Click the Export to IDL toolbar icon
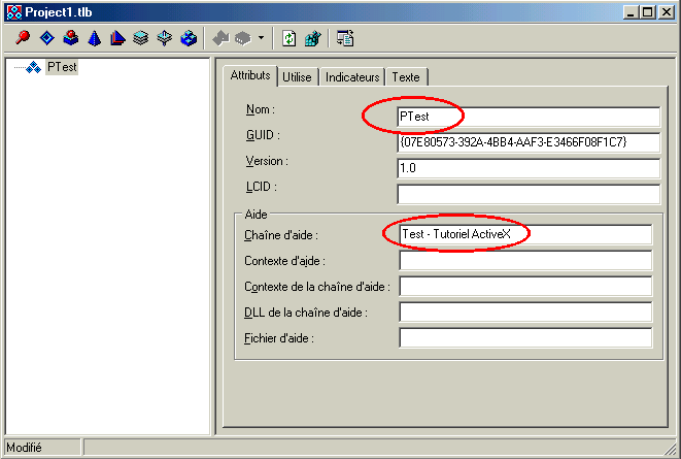This screenshot has width=681, height=459. point(345,39)
